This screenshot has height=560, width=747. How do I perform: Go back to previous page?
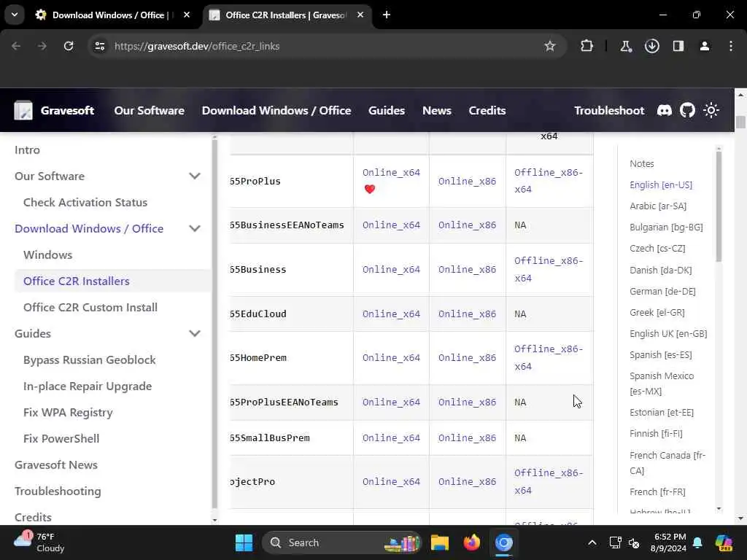point(16,46)
